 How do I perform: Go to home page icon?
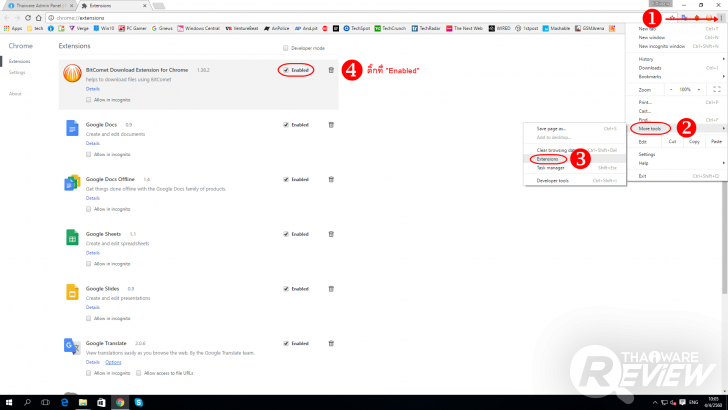(x=39, y=18)
